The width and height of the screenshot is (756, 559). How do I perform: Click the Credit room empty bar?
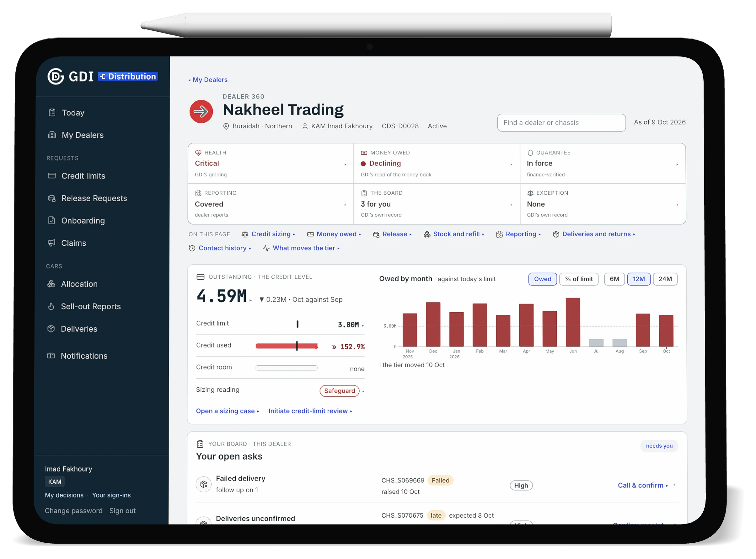point(287,368)
